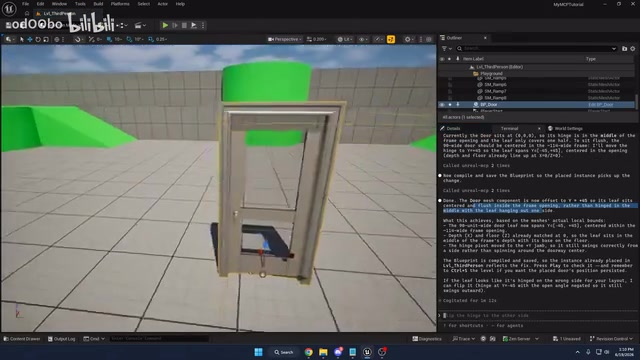
Task: Toggle world/local coordinate system globe
Action: click(x=57, y=40)
